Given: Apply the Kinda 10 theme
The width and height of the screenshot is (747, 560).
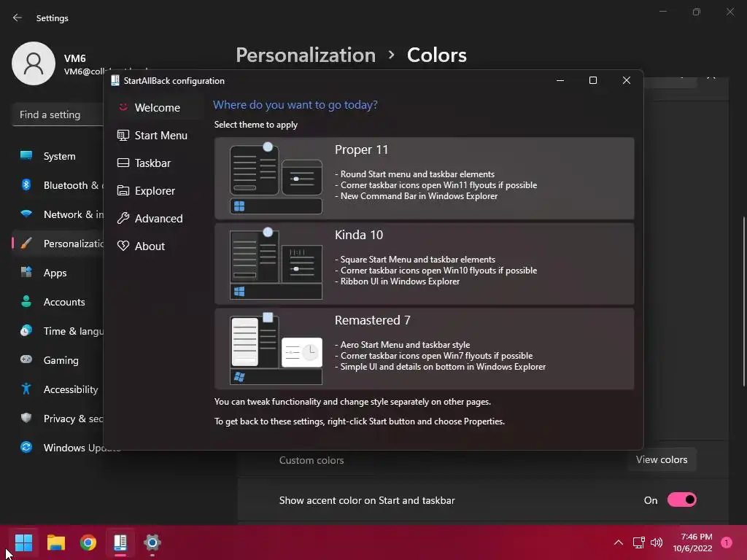Looking at the screenshot, I should pyautogui.click(x=424, y=263).
